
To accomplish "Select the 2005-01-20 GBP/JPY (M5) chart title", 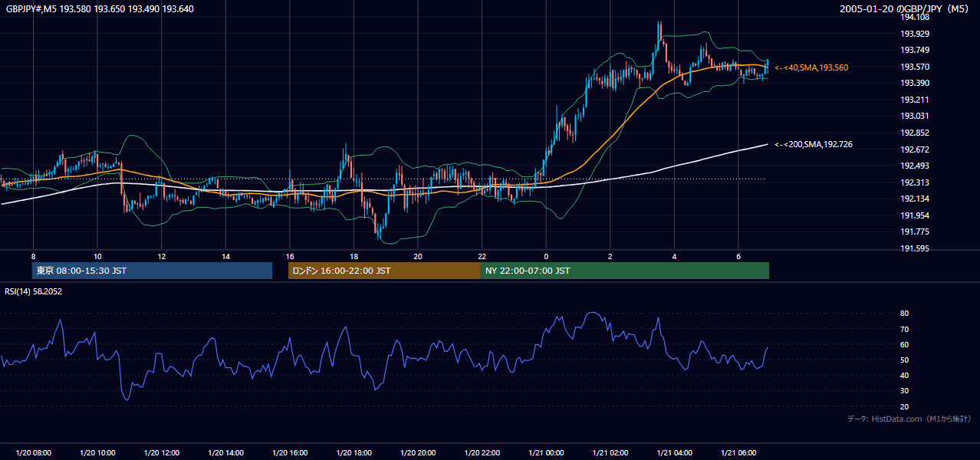I will (x=904, y=9).
